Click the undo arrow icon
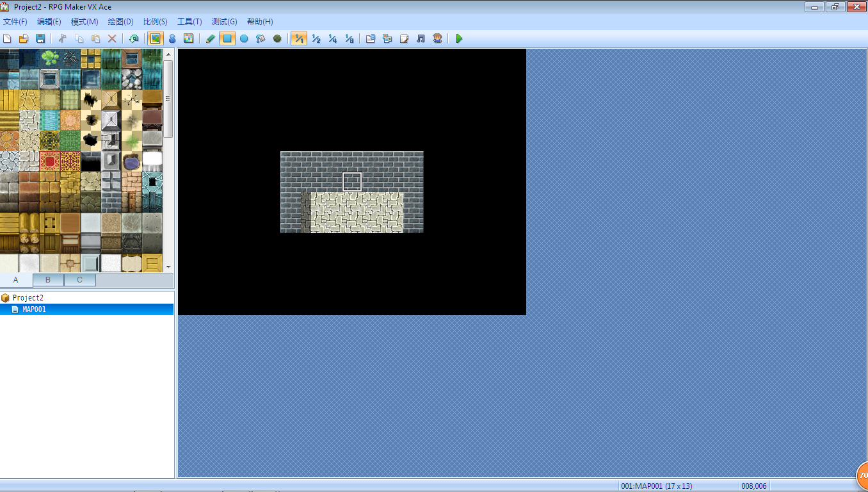Image resolution: width=868 pixels, height=492 pixels. [x=134, y=38]
